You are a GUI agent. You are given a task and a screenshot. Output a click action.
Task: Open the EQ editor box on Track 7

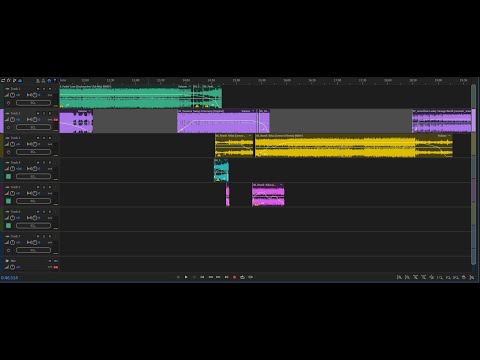point(33,250)
